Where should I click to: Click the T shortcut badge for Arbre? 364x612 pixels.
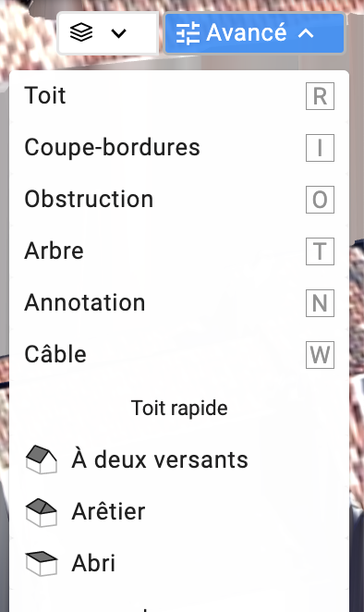coord(320,251)
